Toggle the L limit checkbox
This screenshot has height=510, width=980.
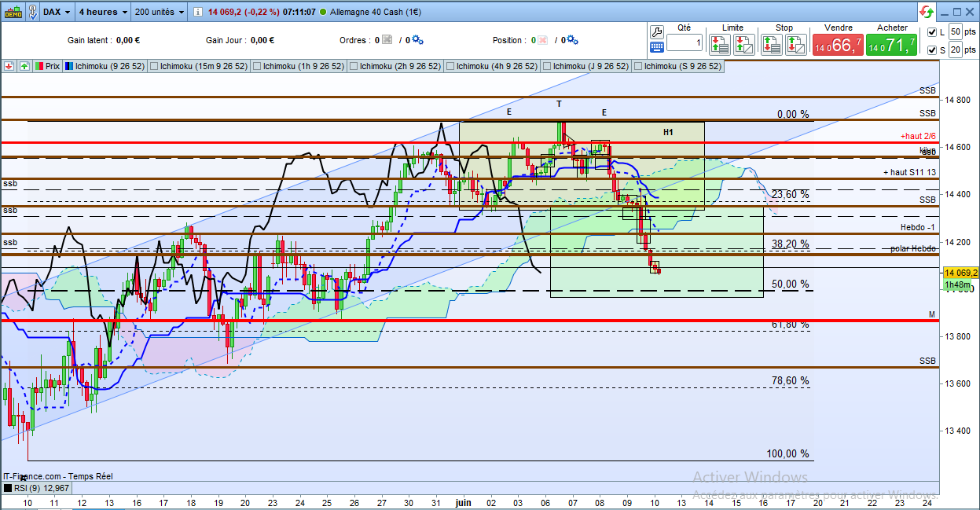932,32
